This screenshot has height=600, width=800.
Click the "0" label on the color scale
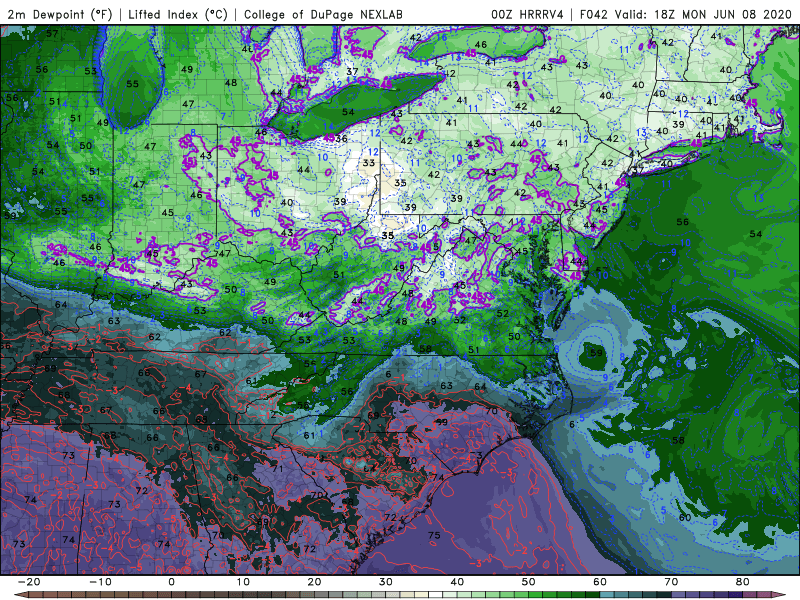(x=171, y=582)
